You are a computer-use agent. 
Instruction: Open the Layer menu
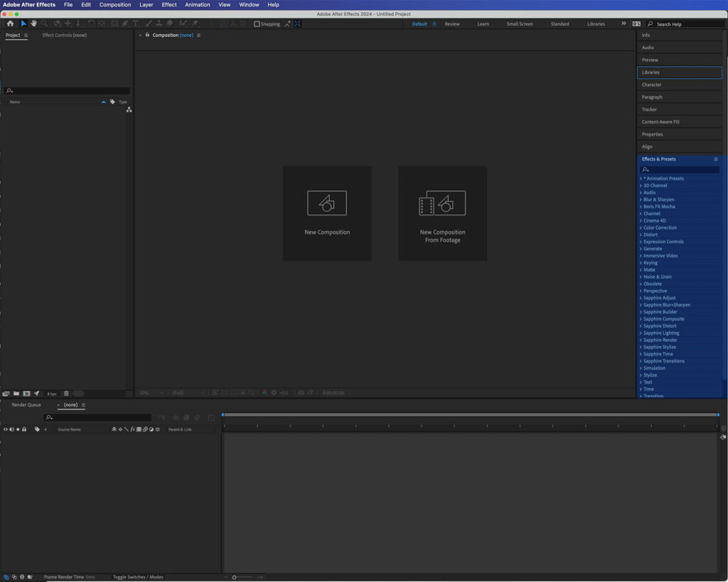(146, 5)
